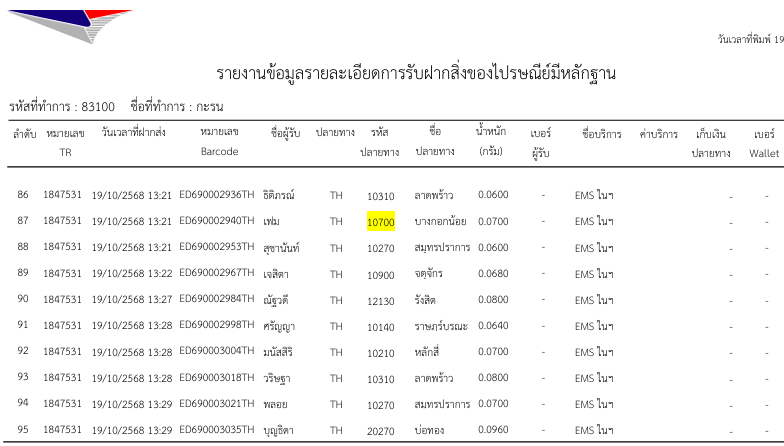The image size is (784, 446).
Task: Click the ชื่อปลายทาง column header
Action: (435, 142)
